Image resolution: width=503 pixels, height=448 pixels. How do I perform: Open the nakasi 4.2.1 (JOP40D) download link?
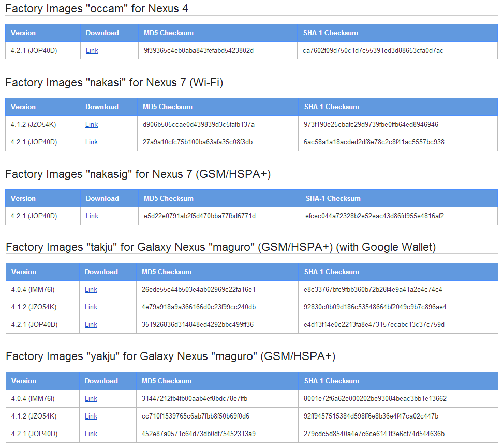click(x=92, y=142)
